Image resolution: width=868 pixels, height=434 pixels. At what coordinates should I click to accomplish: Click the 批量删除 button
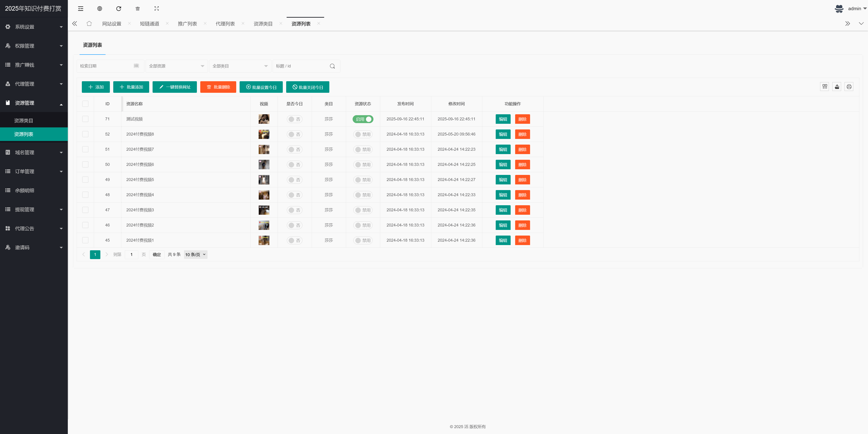point(218,87)
